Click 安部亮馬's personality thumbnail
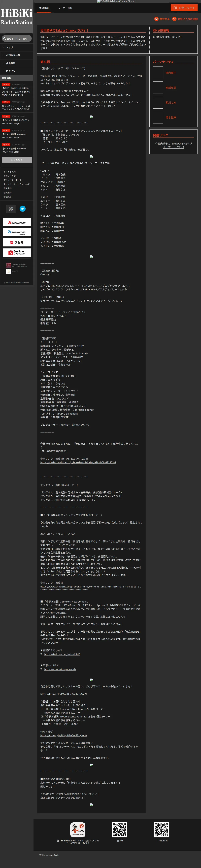 coord(158,88)
